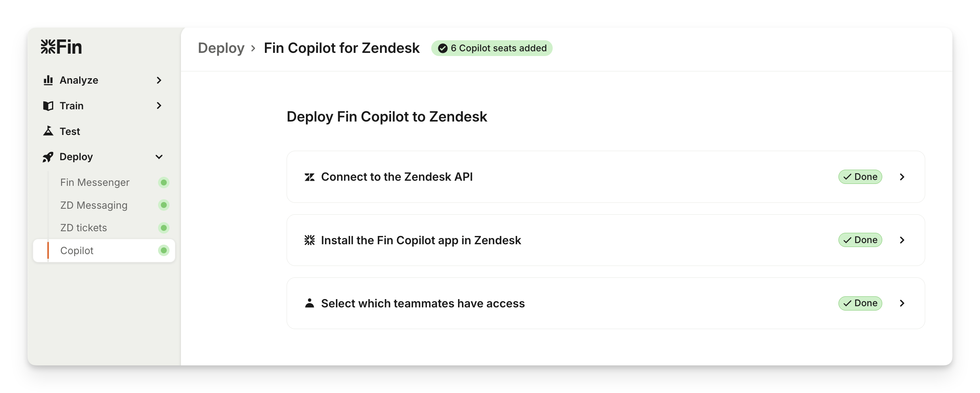980x393 pixels.
Task: Open the Connect to the Zendesk API step
Action: 397,177
